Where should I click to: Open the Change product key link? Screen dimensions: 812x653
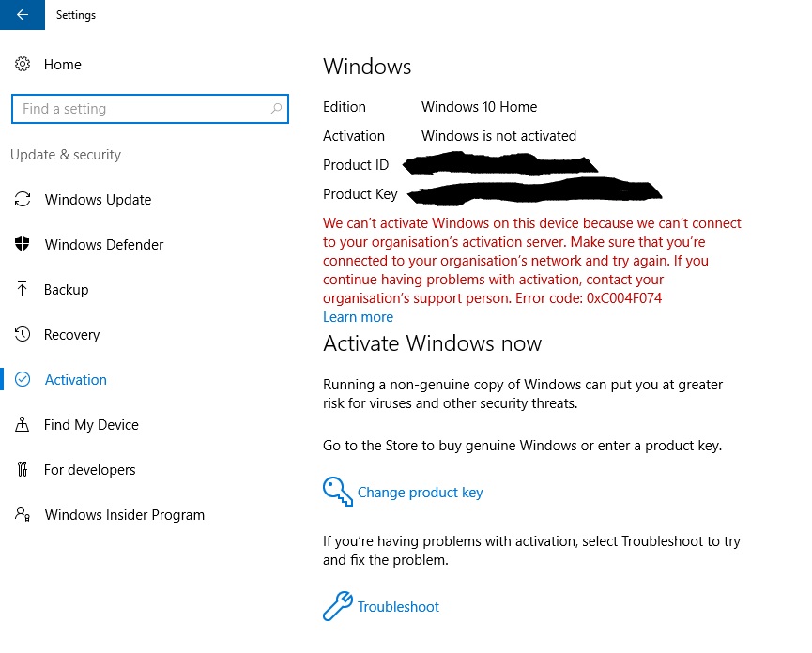click(420, 493)
